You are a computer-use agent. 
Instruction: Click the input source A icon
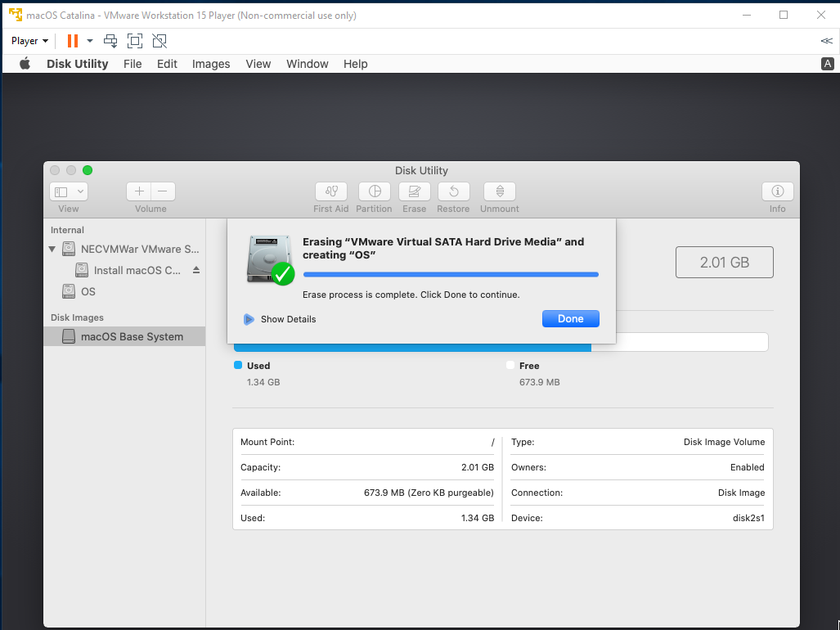(827, 64)
